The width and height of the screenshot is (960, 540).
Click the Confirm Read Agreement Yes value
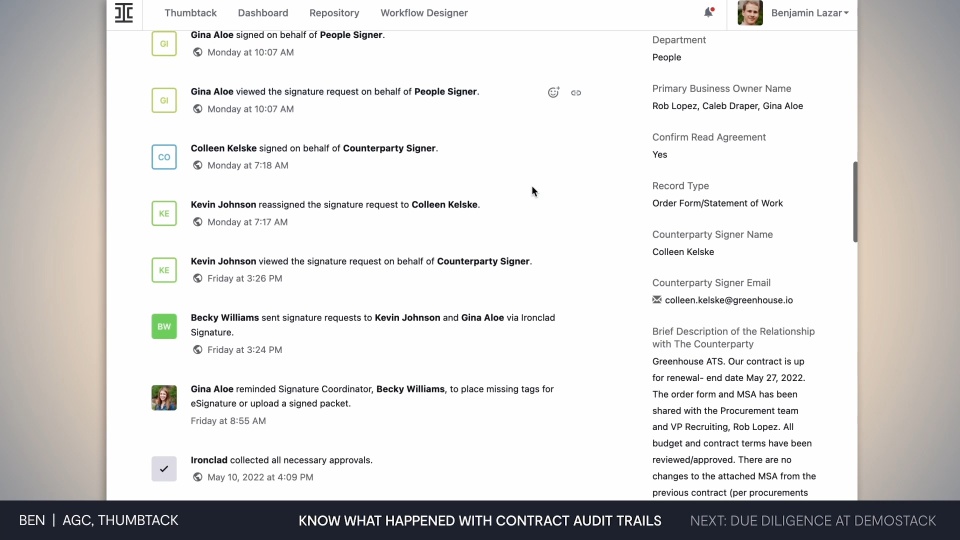(x=659, y=155)
